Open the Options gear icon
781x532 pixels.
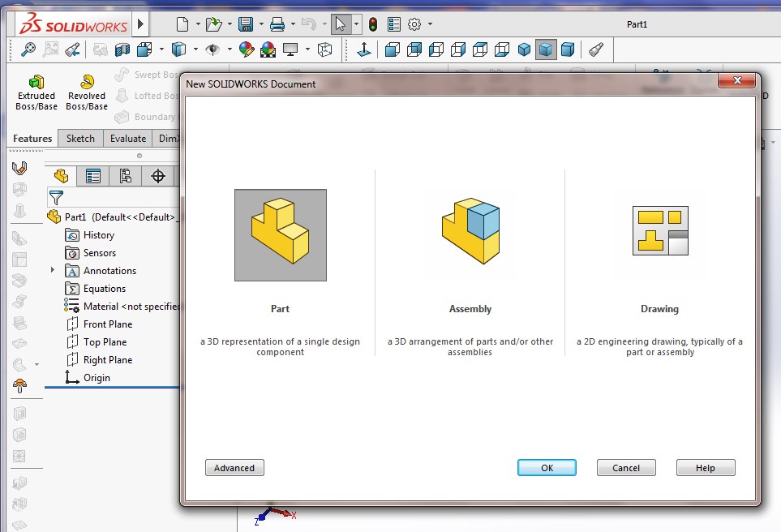(x=414, y=24)
